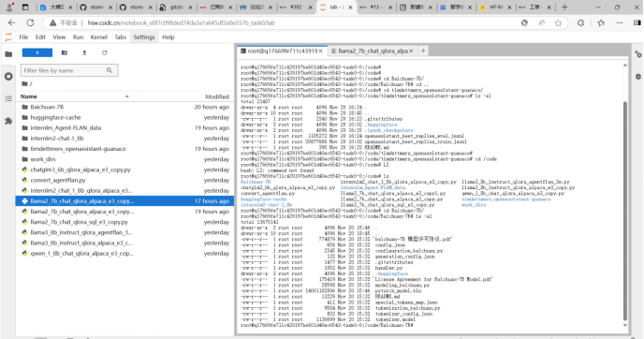Open browser read aloud icon
The height and width of the screenshot is (339, 644).
tap(541, 23)
